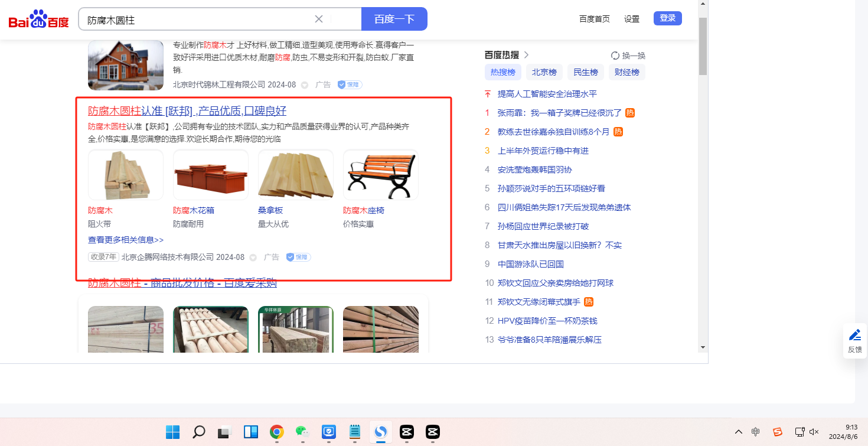Click the Sogou input method tray icon
Viewport: 868px width, 446px height.
point(778,432)
